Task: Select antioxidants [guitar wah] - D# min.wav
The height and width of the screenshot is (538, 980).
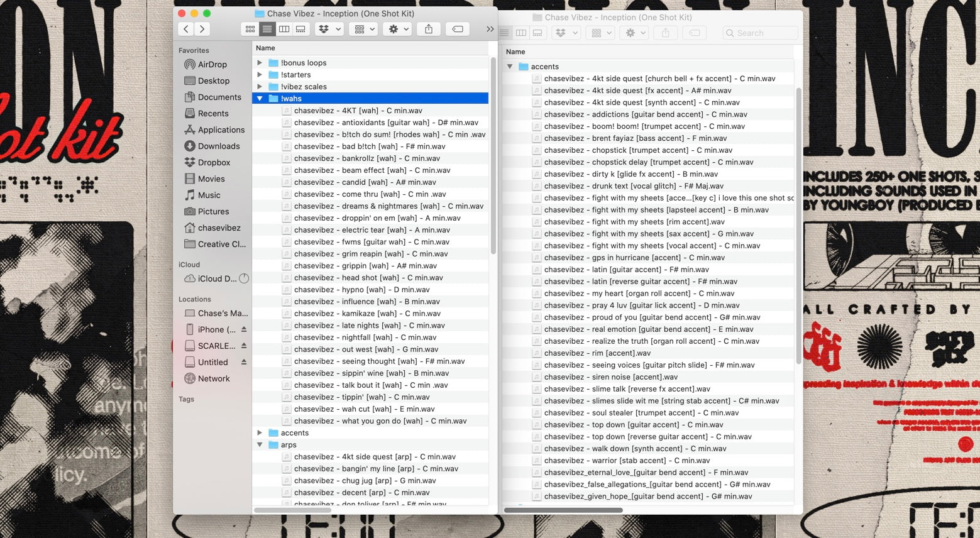Action: (x=370, y=123)
